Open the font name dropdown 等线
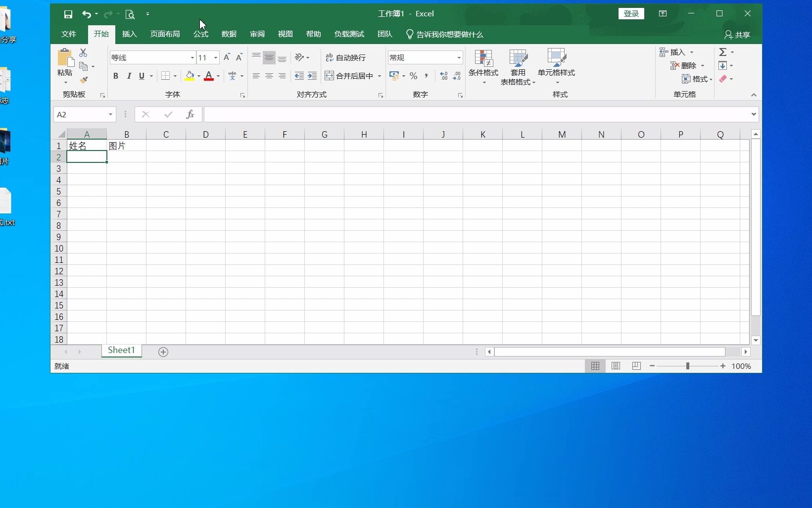This screenshot has height=508, width=812. pyautogui.click(x=192, y=57)
